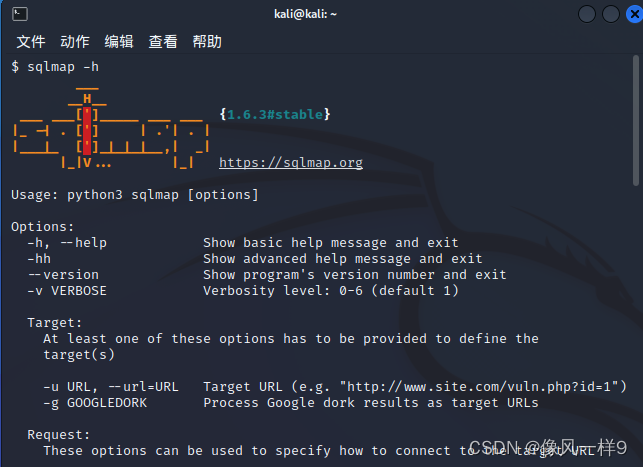643x467 pixels.
Task: Open the https://sqlmap.org link
Action: 291,162
